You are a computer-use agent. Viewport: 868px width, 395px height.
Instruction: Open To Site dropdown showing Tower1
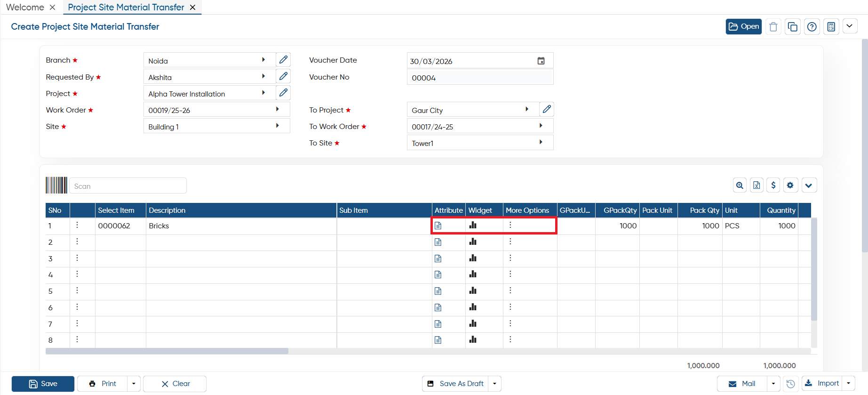[x=541, y=142]
